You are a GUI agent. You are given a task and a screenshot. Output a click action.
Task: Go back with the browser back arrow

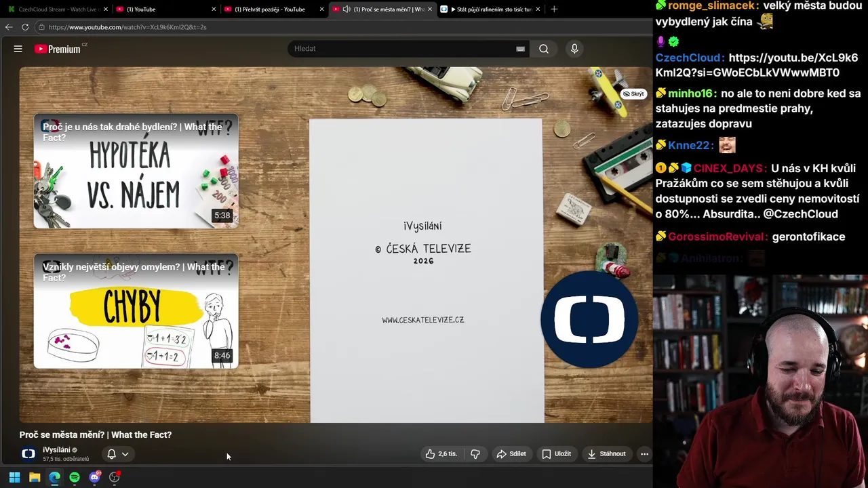point(9,27)
